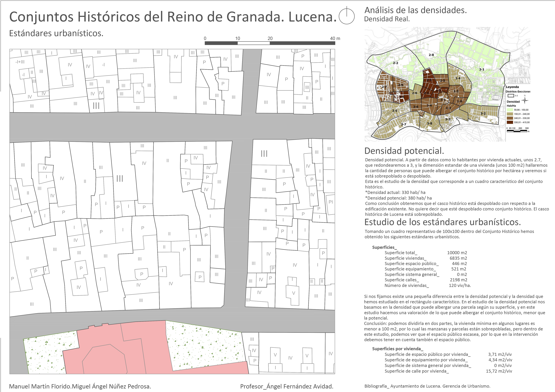Click the '120 viv/ha.' dwellings count value
Image resolution: width=555 pixels, height=392 pixels.
point(460,285)
